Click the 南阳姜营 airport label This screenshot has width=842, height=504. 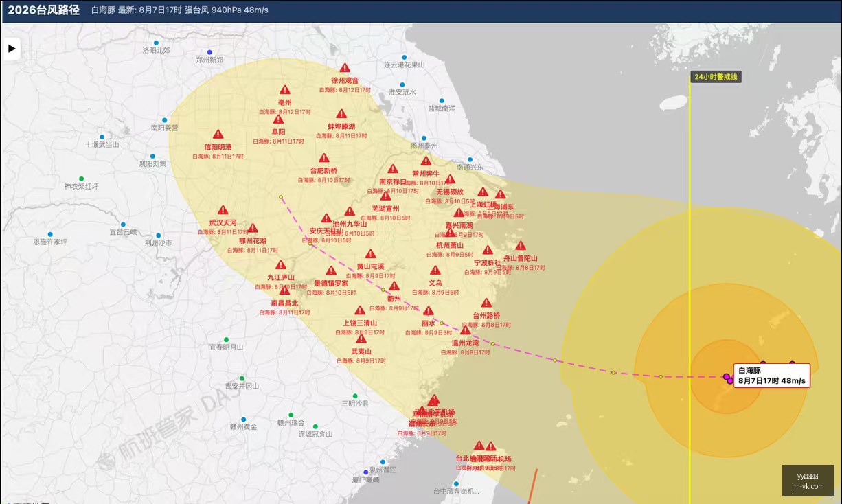[x=164, y=128]
